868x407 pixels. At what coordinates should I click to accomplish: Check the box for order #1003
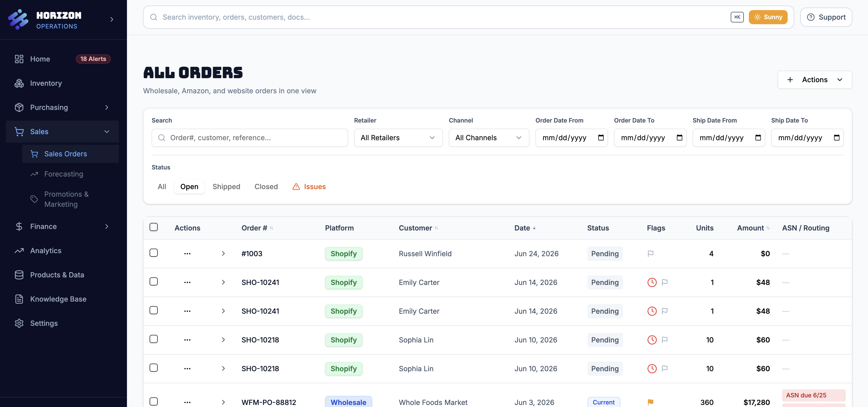point(154,253)
